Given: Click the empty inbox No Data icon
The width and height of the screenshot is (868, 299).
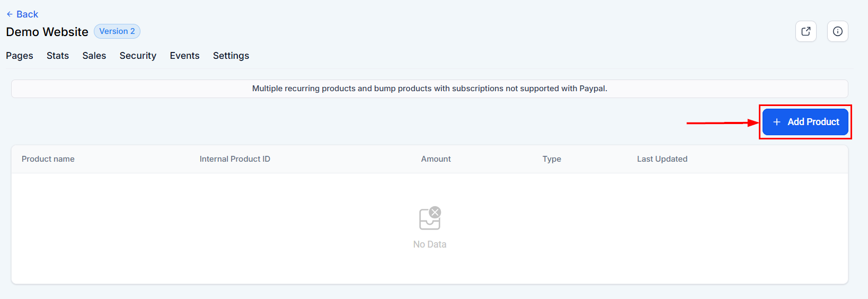Looking at the screenshot, I should (x=430, y=218).
